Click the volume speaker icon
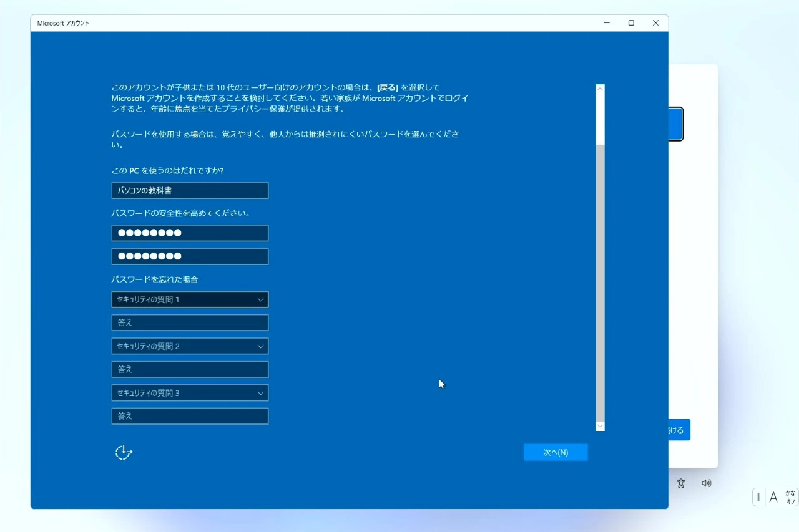The height and width of the screenshot is (532, 799). [x=706, y=483]
